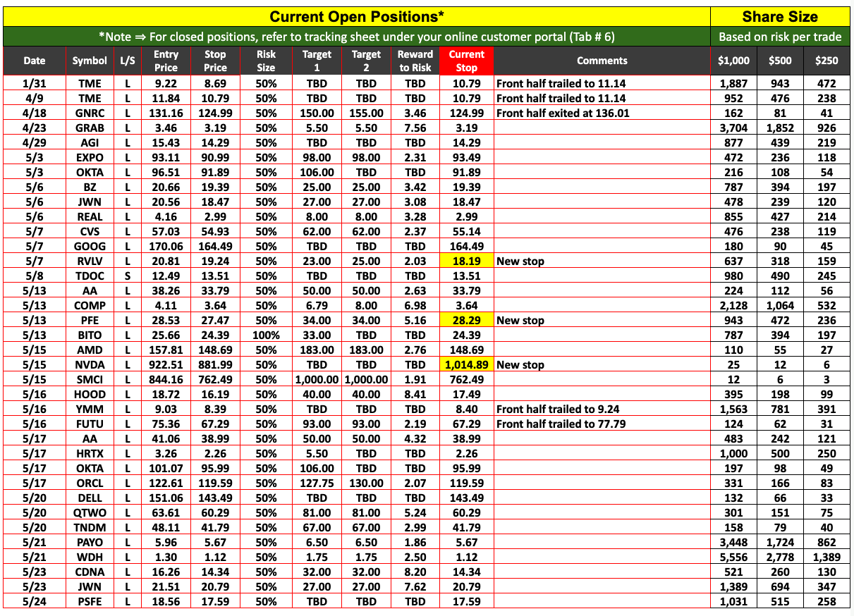The image size is (854, 616).
Task: Select the highlighted 28.29 stop for PFE
Action: [x=466, y=321]
